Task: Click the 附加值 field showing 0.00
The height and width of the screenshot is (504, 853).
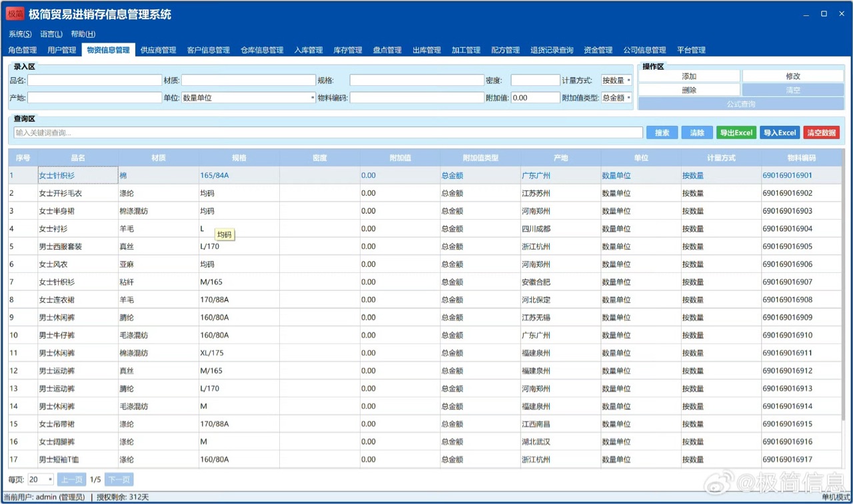Action: tap(535, 98)
